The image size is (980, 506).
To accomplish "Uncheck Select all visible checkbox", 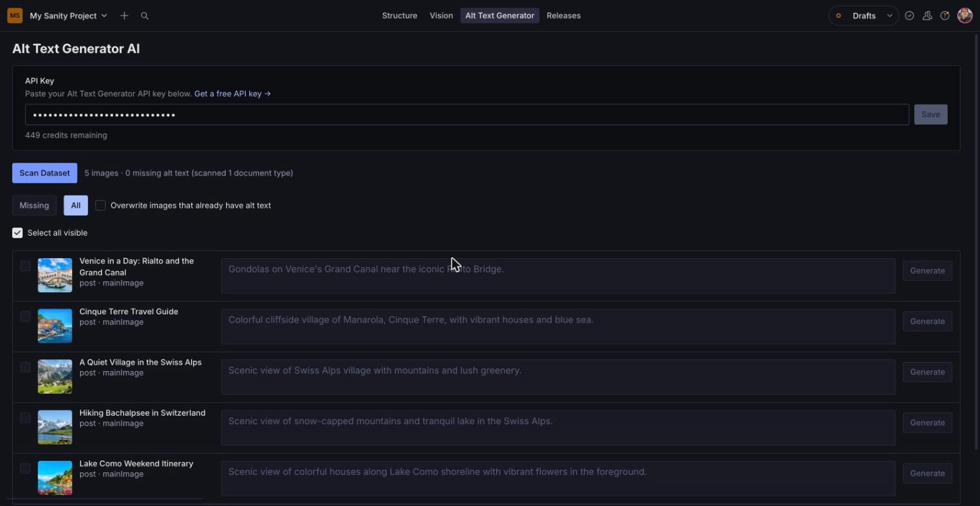I will 17,233.
